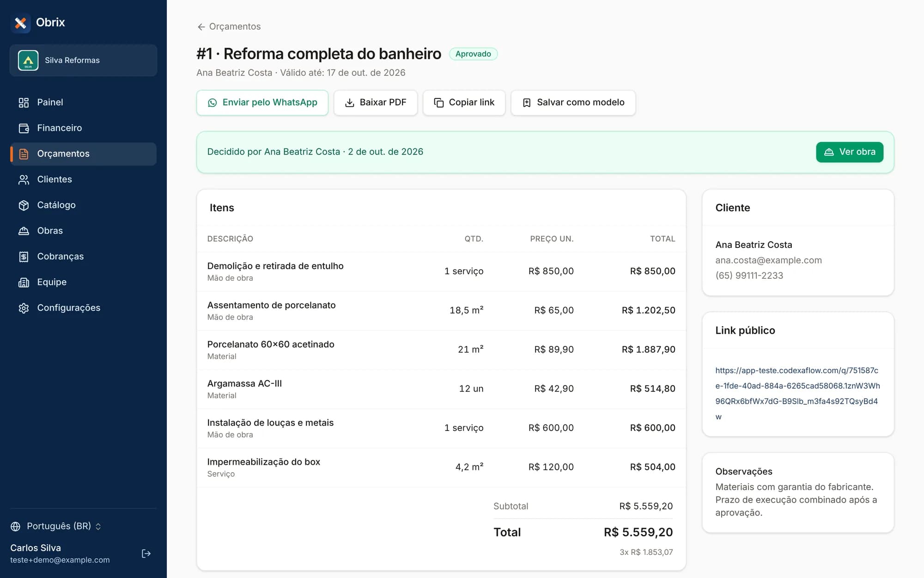Click the Painel dashboard icon
Viewport: 924px width, 578px height.
[24, 103]
